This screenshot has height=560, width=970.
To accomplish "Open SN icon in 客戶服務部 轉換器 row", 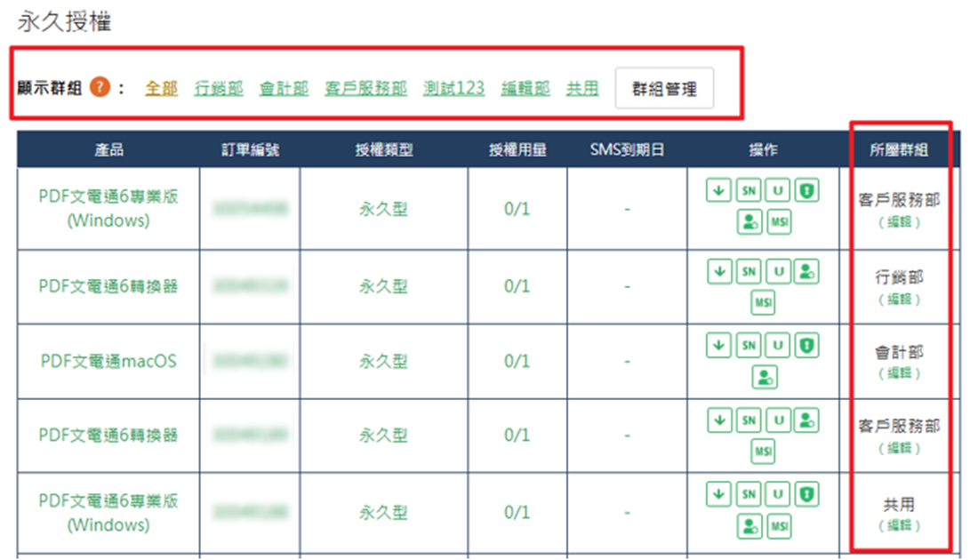I will (750, 420).
